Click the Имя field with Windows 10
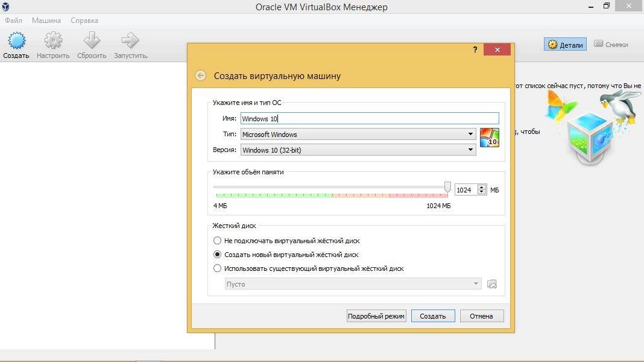This screenshot has height=362, width=644. (370, 119)
